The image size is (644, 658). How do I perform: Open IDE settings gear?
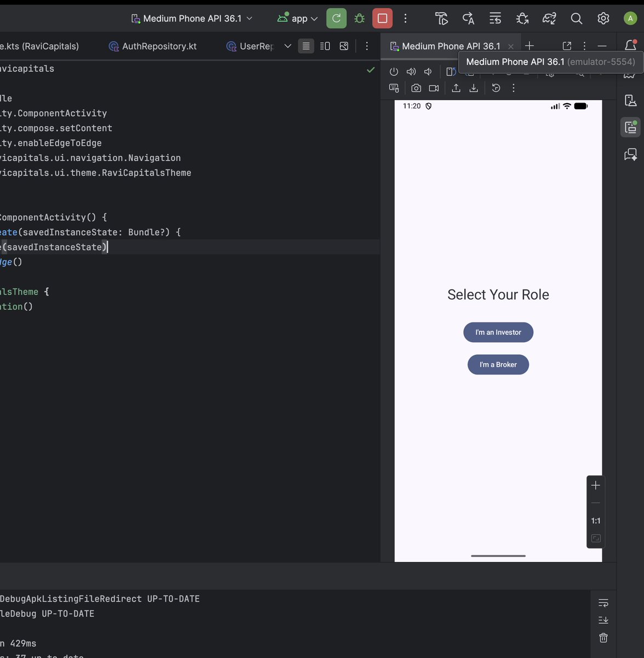[603, 18]
